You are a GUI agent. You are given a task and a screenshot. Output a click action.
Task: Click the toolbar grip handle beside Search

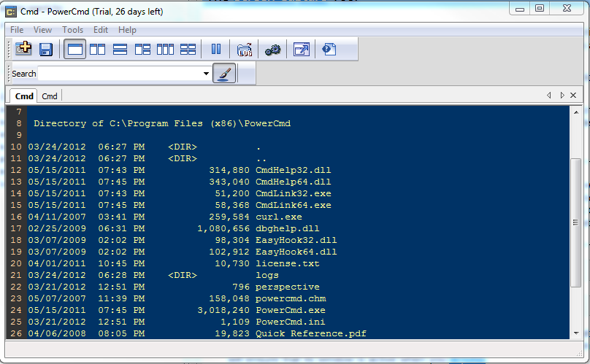9,74
